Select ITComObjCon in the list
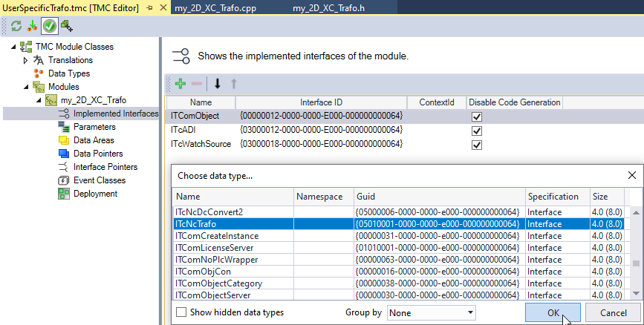Image resolution: width=644 pixels, height=325 pixels. click(398, 272)
